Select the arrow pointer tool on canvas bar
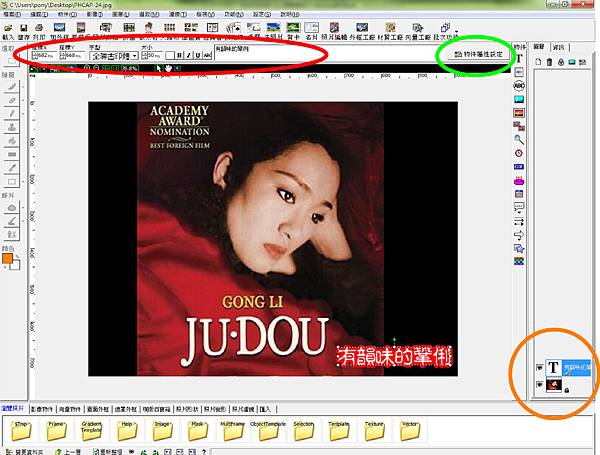 coord(158,68)
